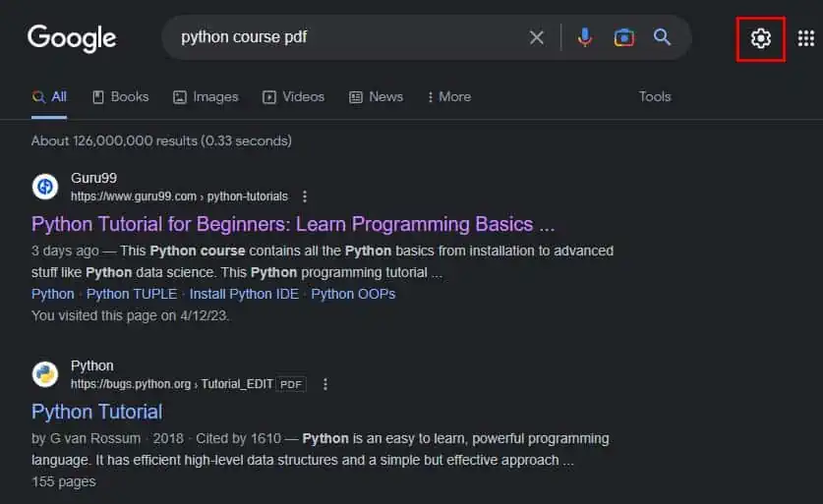This screenshot has width=823, height=504.
Task: Click the magnifying glass search button
Action: (662, 36)
